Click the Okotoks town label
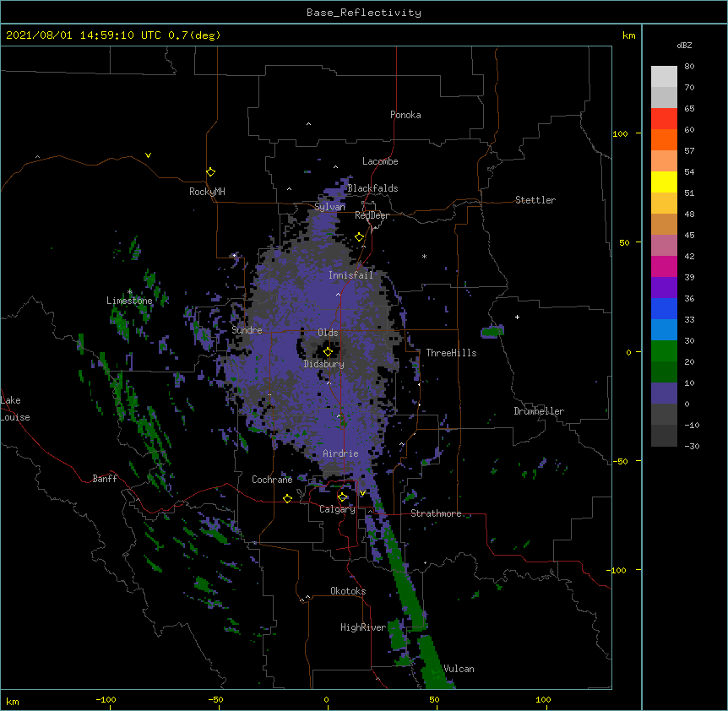Screen dimensions: 728x711 348,591
